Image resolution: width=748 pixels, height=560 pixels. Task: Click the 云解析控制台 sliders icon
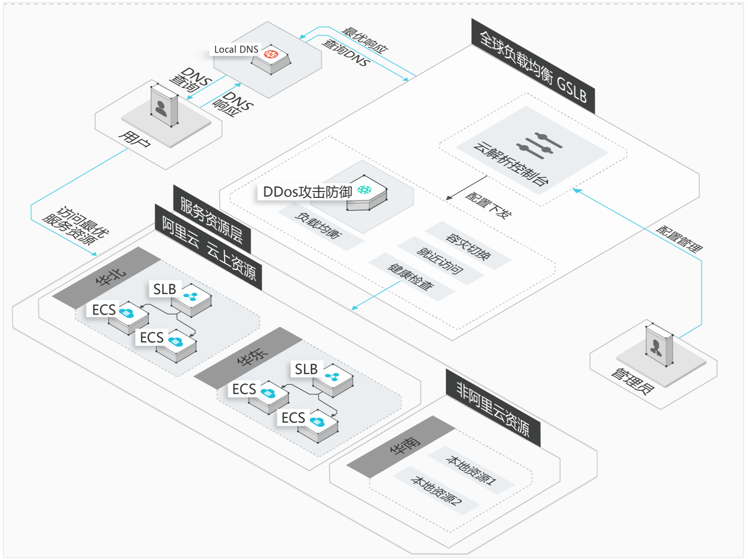[x=539, y=145]
